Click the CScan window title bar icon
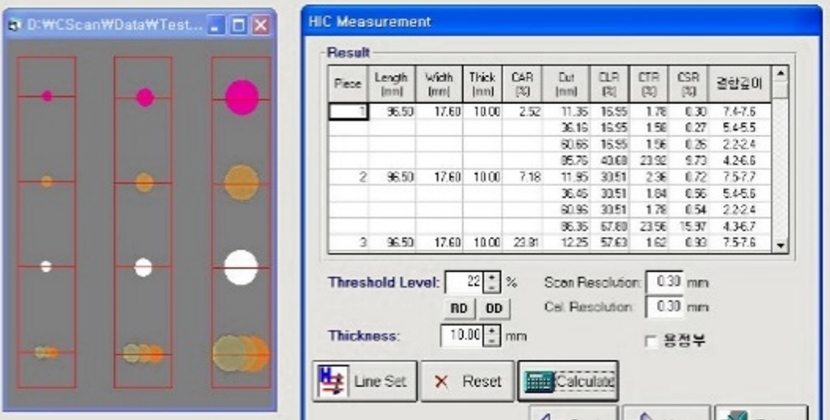This screenshot has height=420, width=830. (15, 25)
